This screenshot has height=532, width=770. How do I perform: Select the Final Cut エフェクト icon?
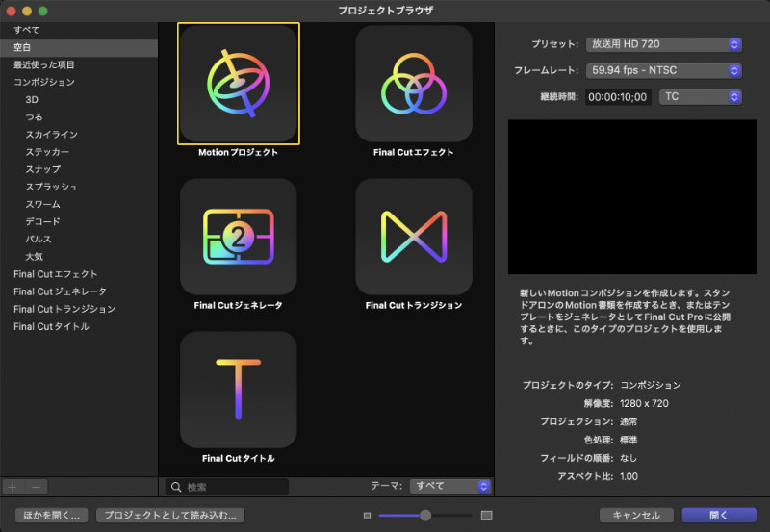coord(413,84)
